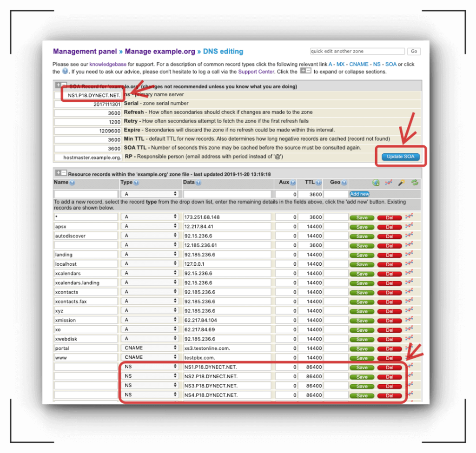Delete the NS3.P18.DYNECT.NET. record
The height and width of the screenshot is (453, 476).
click(390, 386)
